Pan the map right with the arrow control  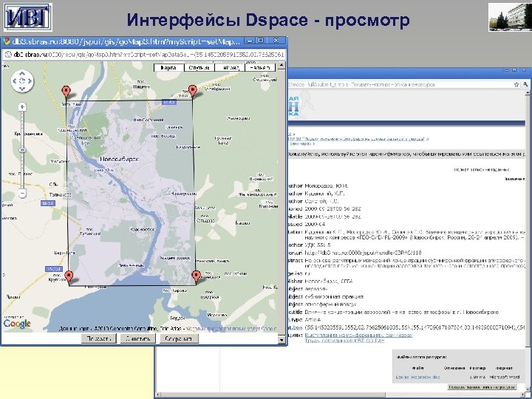point(30,81)
